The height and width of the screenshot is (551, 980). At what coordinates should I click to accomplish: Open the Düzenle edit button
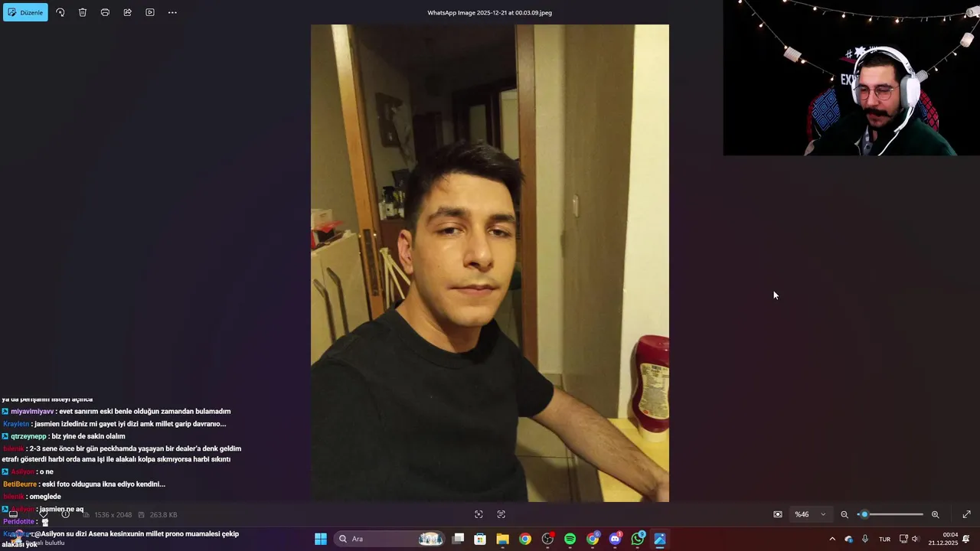[x=25, y=12]
